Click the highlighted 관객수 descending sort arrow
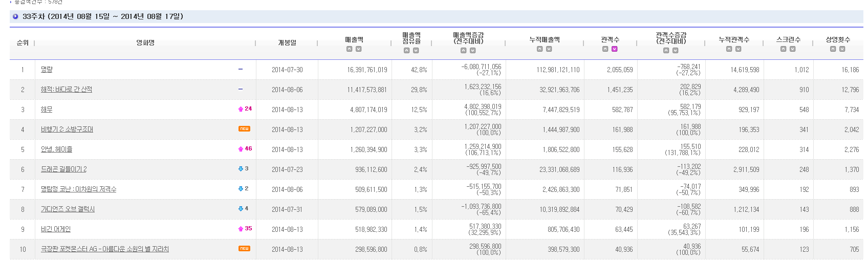The width and height of the screenshot is (868, 261). [x=615, y=49]
